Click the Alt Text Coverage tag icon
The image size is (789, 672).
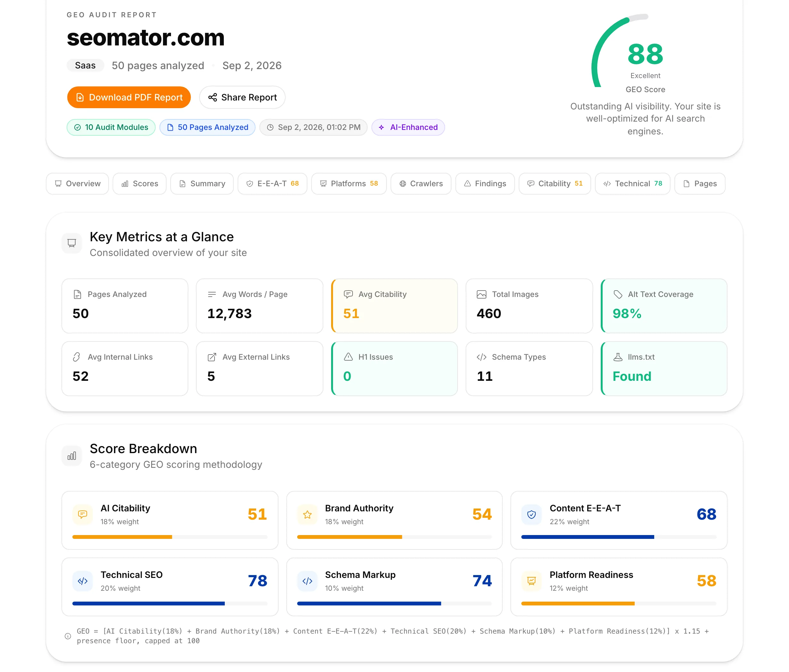click(x=618, y=294)
